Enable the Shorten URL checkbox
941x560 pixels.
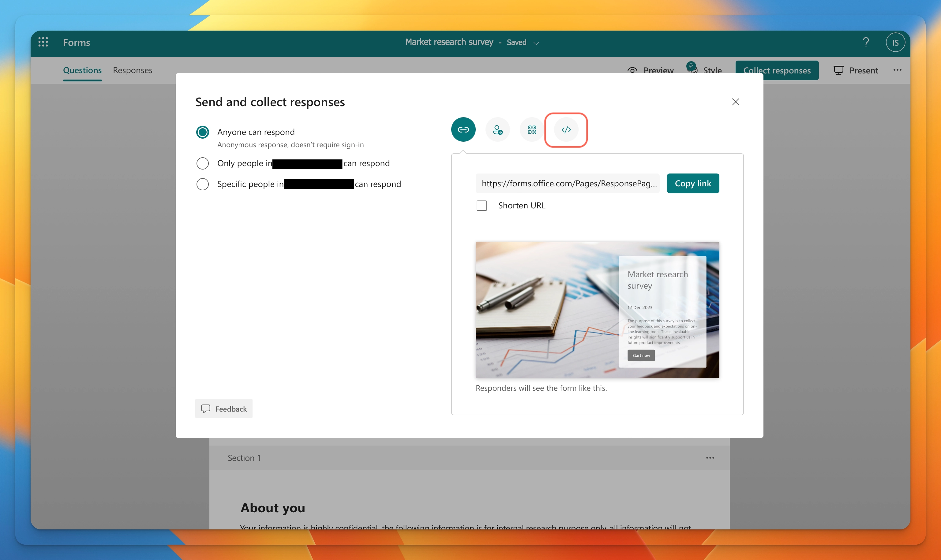click(x=482, y=205)
